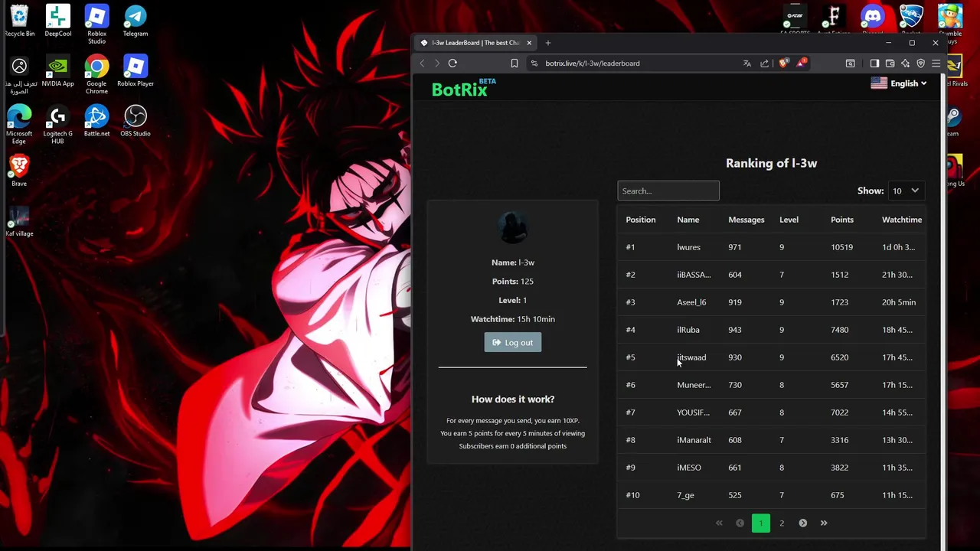The width and height of the screenshot is (980, 551).
Task: Click the Position column header
Action: [x=641, y=220]
